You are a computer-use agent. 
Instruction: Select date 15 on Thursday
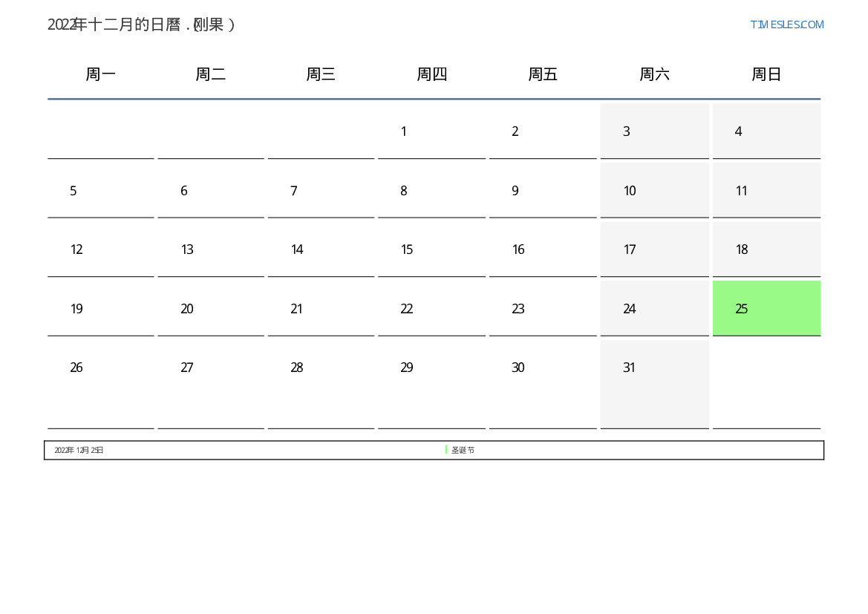click(x=407, y=249)
